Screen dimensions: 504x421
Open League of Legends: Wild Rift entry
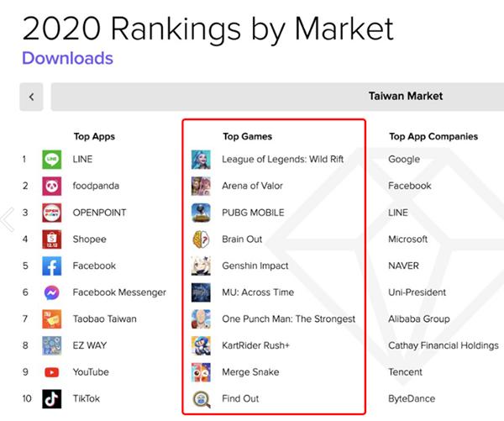[x=282, y=159]
